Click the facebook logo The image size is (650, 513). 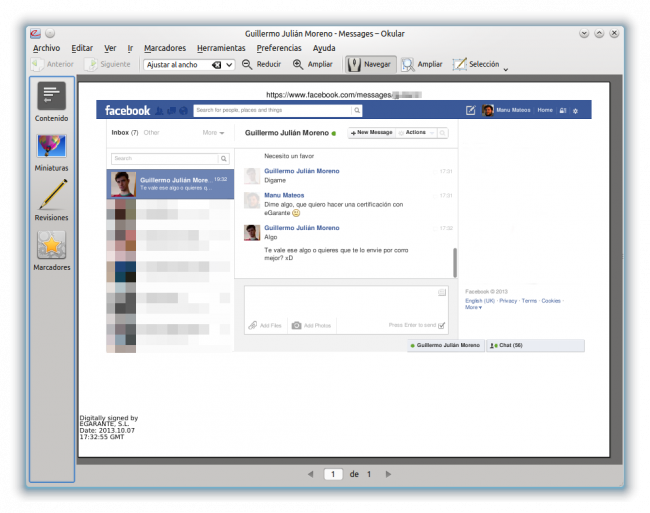[127, 110]
